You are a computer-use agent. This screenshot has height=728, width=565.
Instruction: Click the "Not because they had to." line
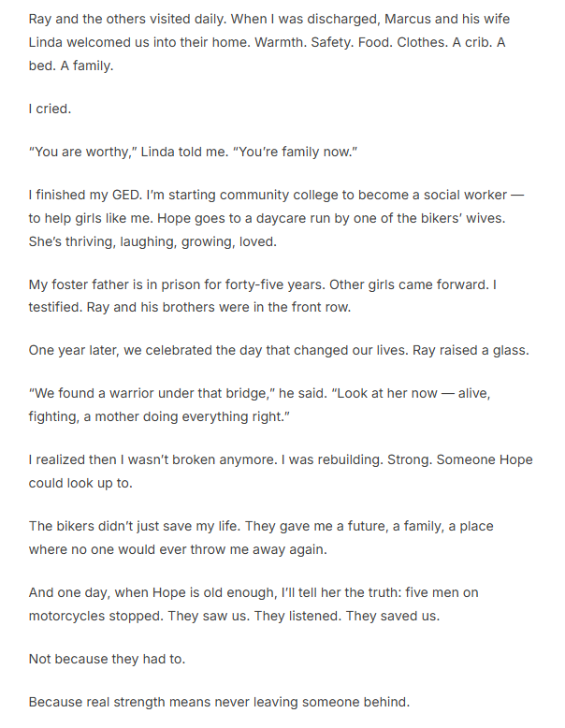pyautogui.click(x=108, y=658)
